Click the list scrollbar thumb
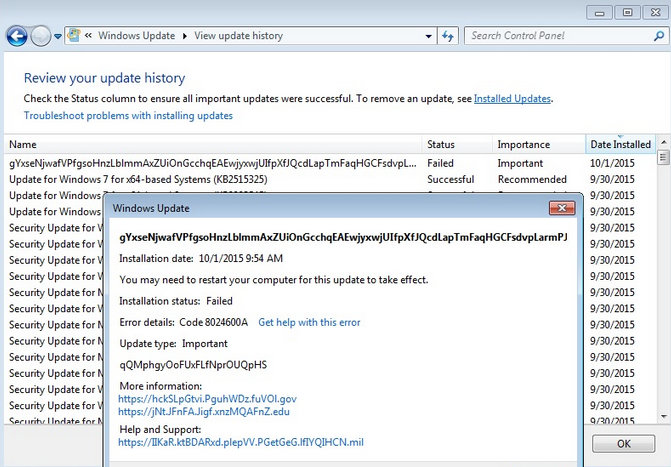This screenshot has width=671, height=467. click(x=663, y=157)
